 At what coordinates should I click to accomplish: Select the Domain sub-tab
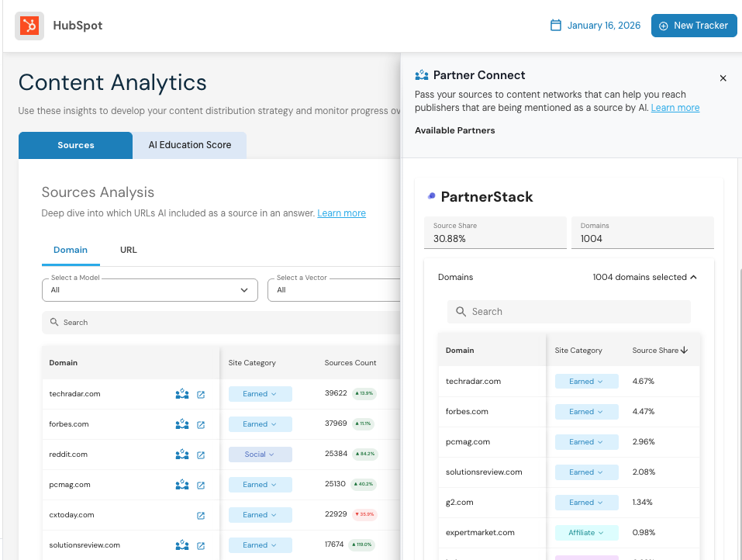coord(71,250)
